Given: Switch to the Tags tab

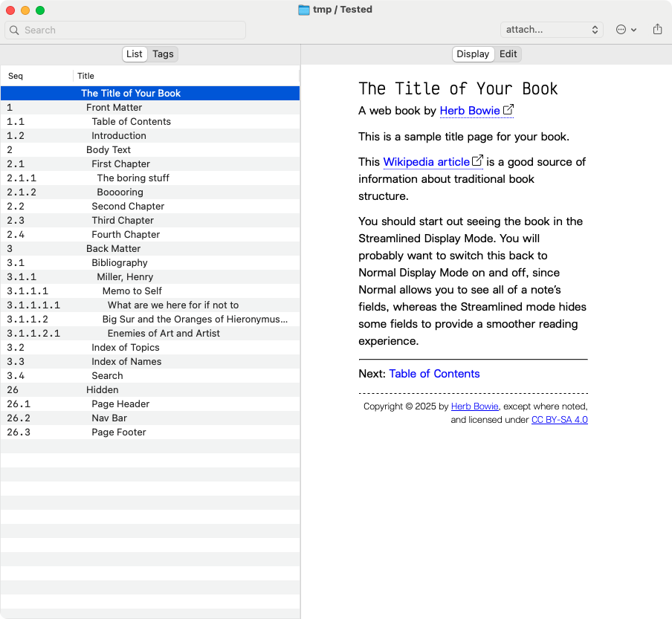Looking at the screenshot, I should coord(163,54).
